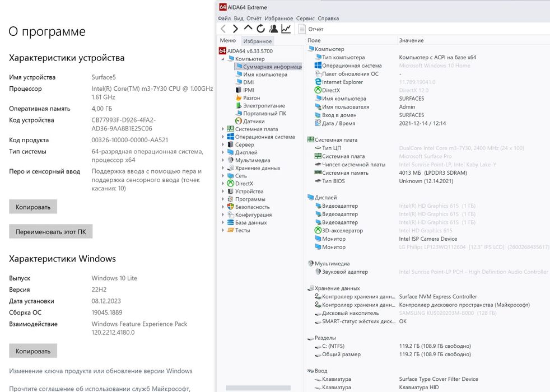Select the Системная память row
Image resolution: width=550 pixels, height=392 pixels.
point(428,172)
